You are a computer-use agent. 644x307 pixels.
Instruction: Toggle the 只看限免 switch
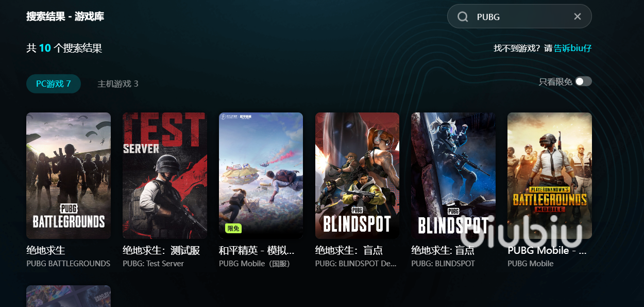[584, 82]
